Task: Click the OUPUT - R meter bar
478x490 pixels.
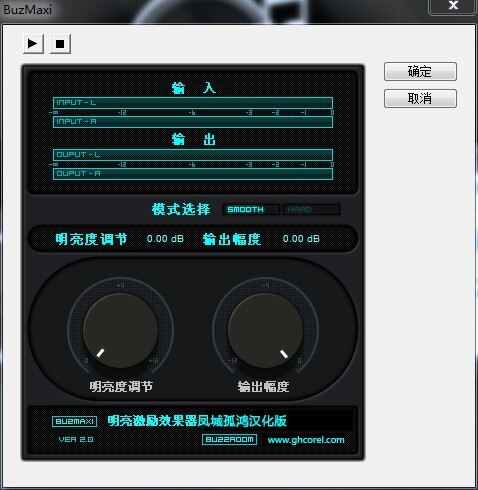Action: [x=193, y=174]
